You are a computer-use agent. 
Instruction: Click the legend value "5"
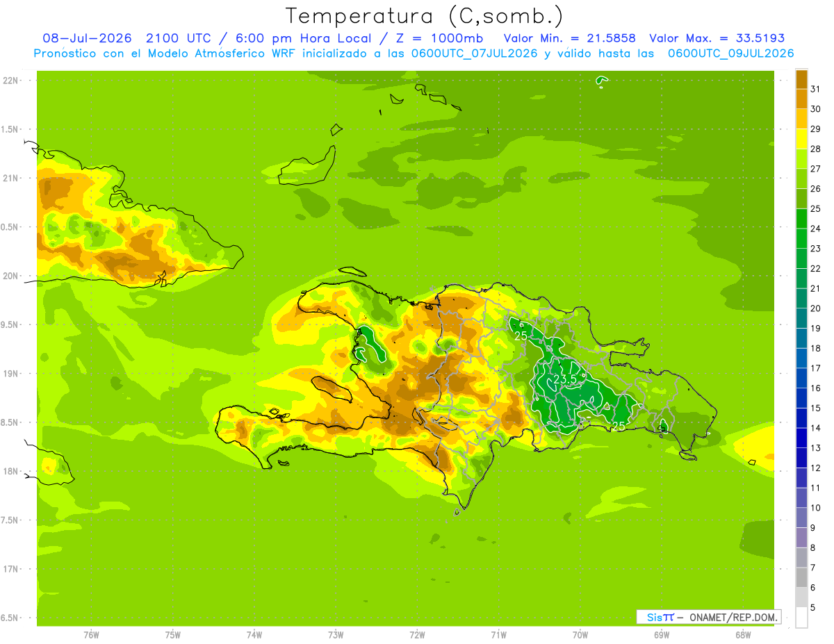(813, 607)
